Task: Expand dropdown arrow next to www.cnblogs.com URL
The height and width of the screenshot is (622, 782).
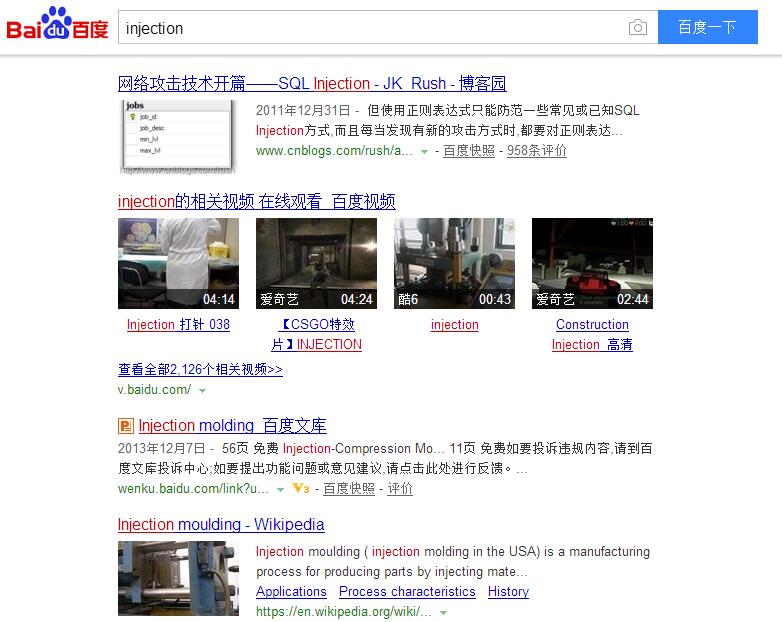Action: click(425, 152)
